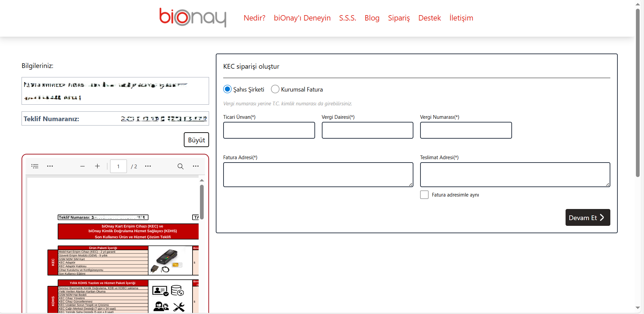Image resolution: width=644 pixels, height=314 pixels.
Task: Expand the ellipsis menu beside contents icon
Action: pyautogui.click(x=50, y=166)
